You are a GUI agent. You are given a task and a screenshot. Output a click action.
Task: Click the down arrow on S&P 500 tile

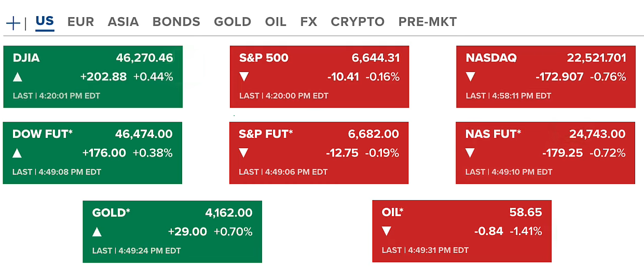[x=244, y=77]
